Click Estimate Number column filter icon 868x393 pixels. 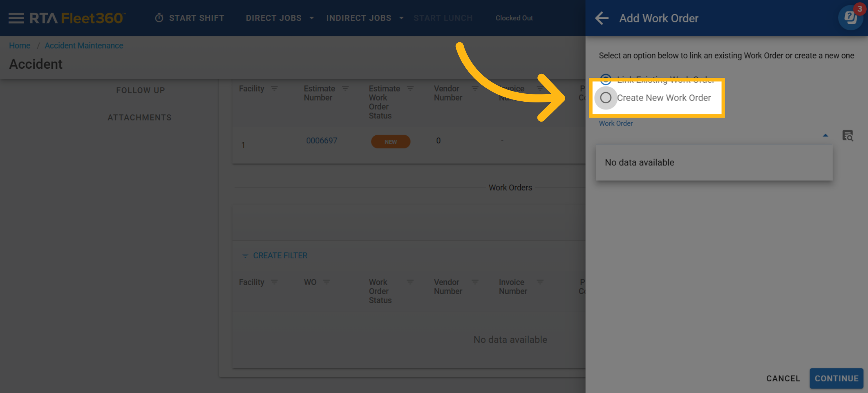pyautogui.click(x=345, y=89)
